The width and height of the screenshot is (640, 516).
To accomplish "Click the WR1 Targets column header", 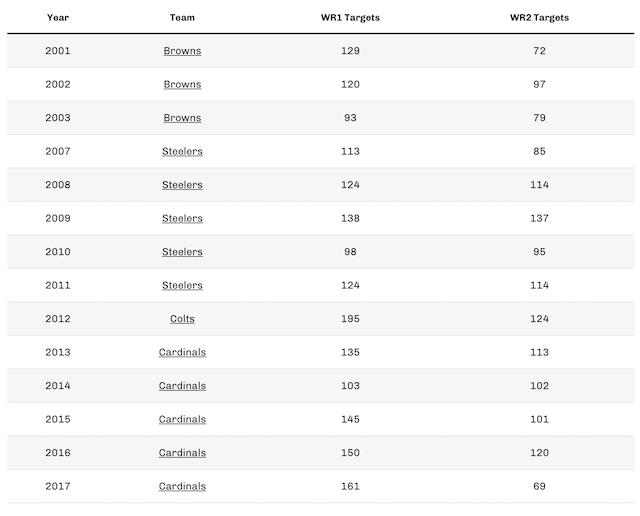I will [350, 18].
